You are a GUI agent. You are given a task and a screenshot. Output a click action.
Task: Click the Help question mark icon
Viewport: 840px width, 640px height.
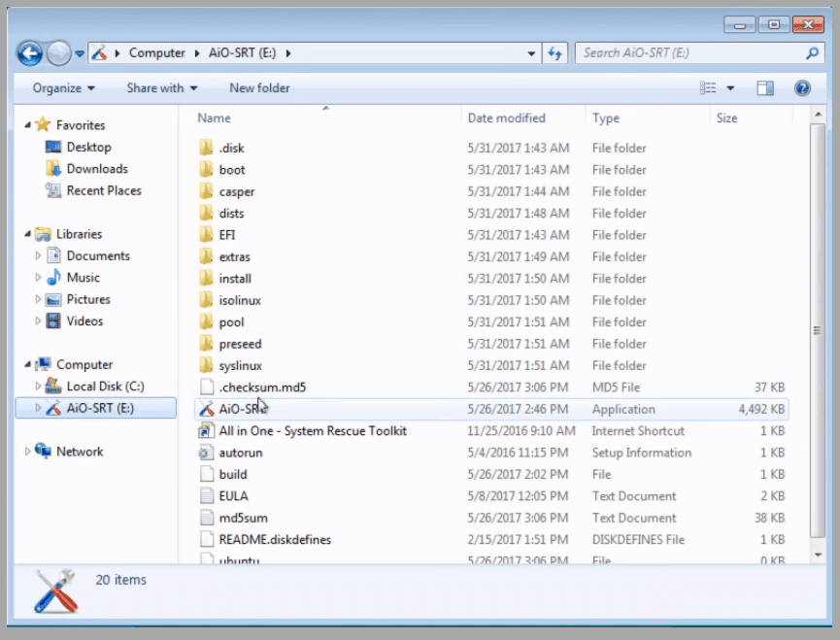coord(802,88)
